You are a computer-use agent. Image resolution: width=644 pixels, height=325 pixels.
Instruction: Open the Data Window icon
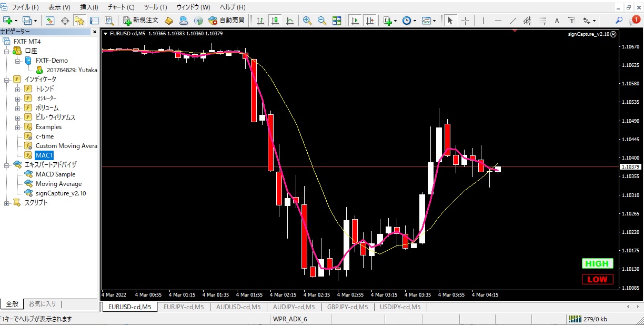pyautogui.click(x=65, y=21)
